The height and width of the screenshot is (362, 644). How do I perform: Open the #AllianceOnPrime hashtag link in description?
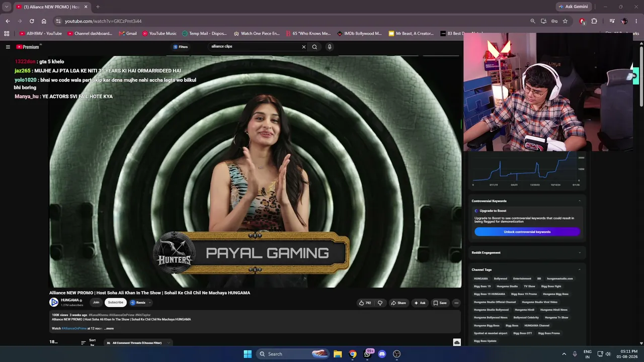pos(74,328)
